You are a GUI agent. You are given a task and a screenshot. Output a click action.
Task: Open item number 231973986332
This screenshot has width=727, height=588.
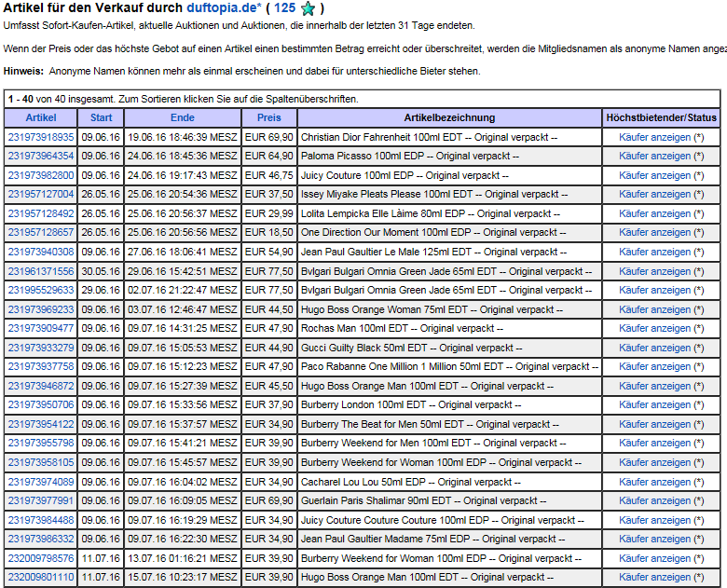pyautogui.click(x=41, y=540)
